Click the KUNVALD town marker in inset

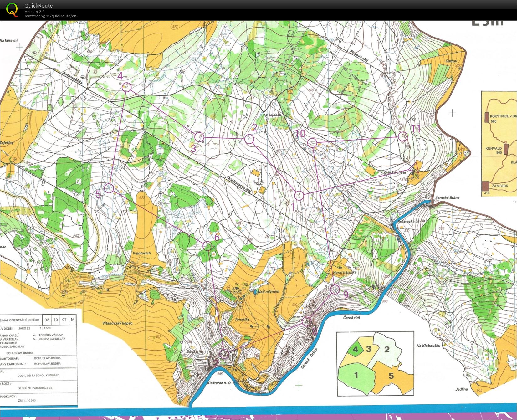pyautogui.click(x=506, y=150)
